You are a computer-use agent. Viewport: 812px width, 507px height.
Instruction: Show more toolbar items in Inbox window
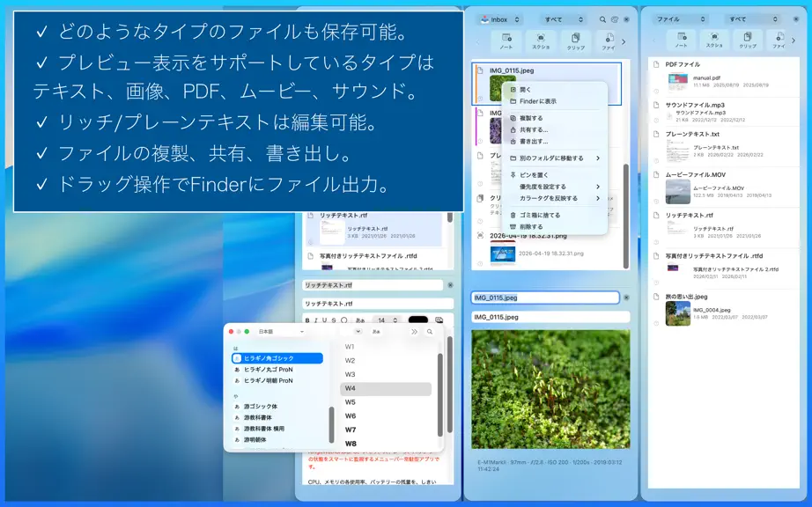624,42
